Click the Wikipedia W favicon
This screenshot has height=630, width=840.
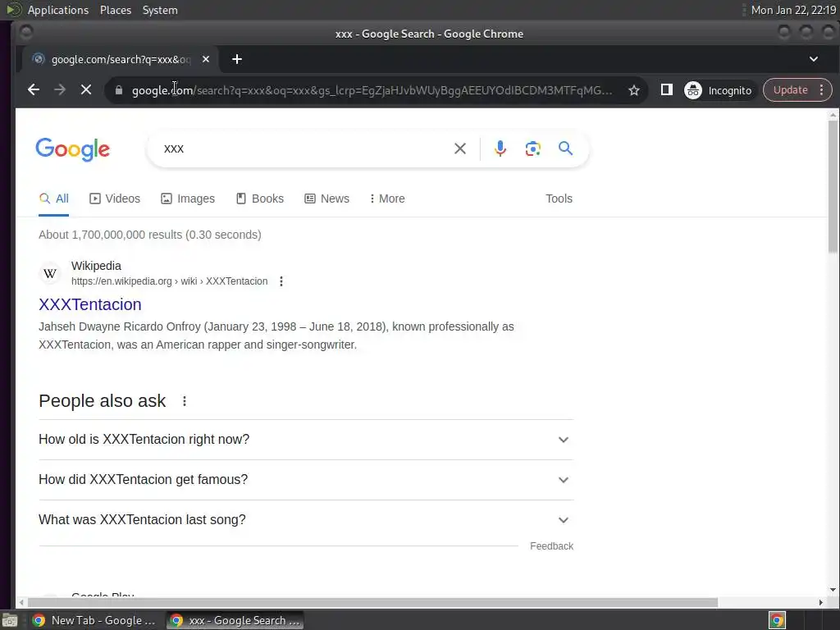pyautogui.click(x=50, y=274)
